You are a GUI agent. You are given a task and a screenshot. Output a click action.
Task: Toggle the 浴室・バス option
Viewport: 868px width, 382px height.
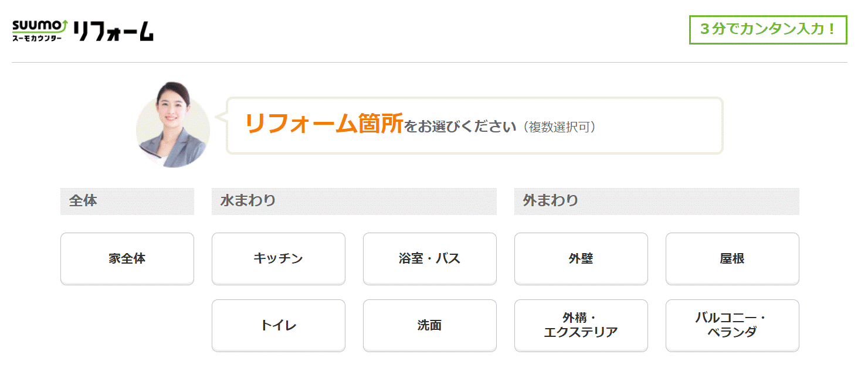pos(430,258)
